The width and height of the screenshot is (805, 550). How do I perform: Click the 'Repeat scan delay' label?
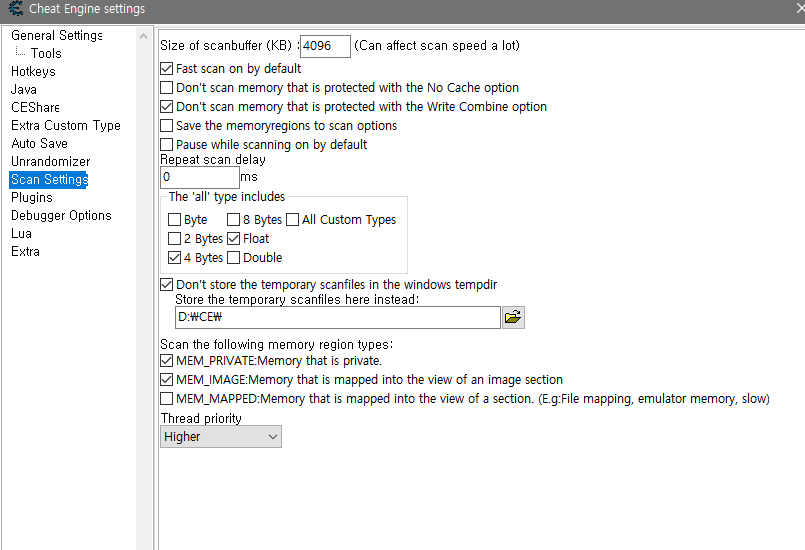[x=213, y=160]
